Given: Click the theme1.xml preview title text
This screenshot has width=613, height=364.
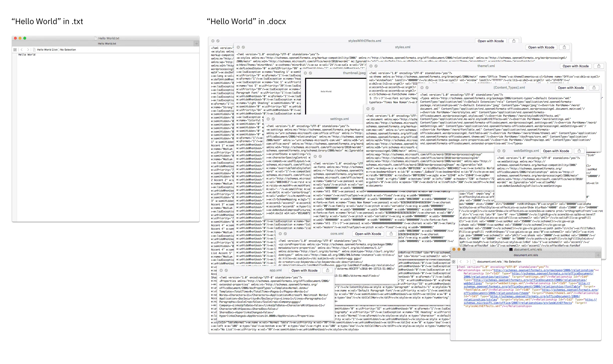Looking at the screenshot, I should click(486, 66).
